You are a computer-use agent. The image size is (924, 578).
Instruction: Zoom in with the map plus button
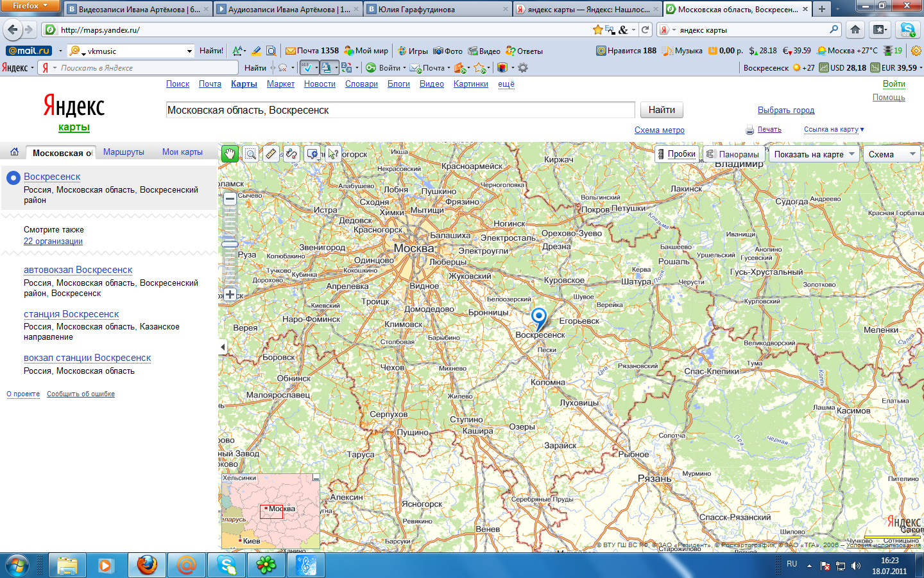(230, 294)
